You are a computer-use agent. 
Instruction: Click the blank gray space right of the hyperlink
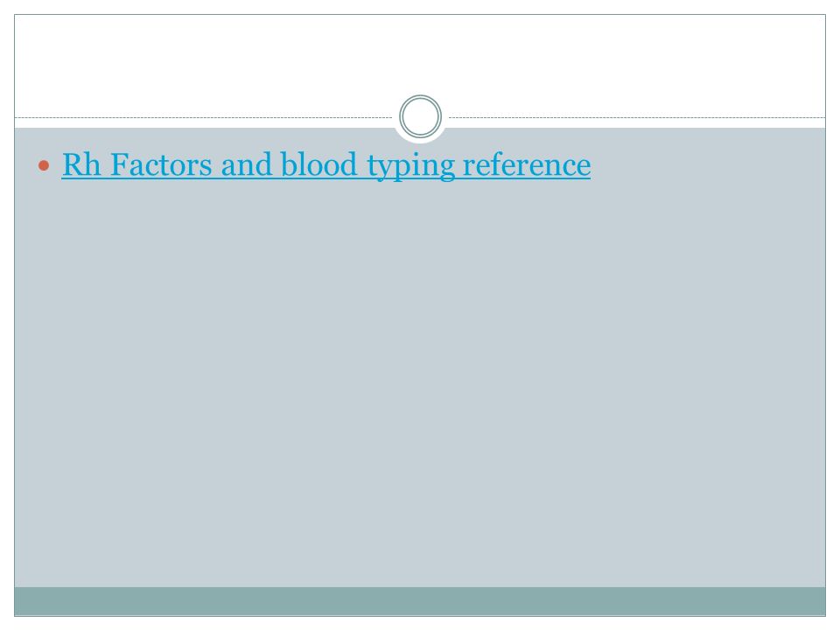click(707, 165)
